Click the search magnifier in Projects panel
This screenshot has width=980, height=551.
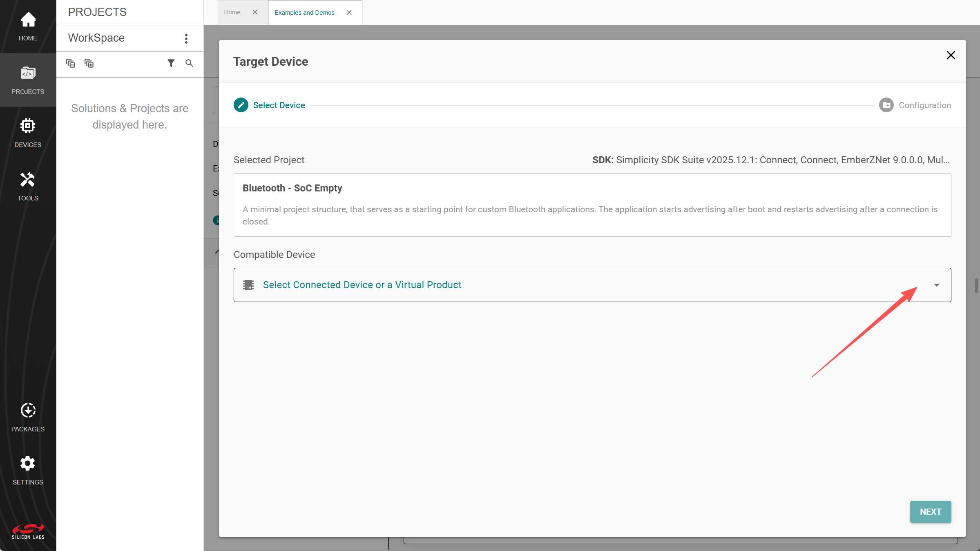pyautogui.click(x=189, y=63)
